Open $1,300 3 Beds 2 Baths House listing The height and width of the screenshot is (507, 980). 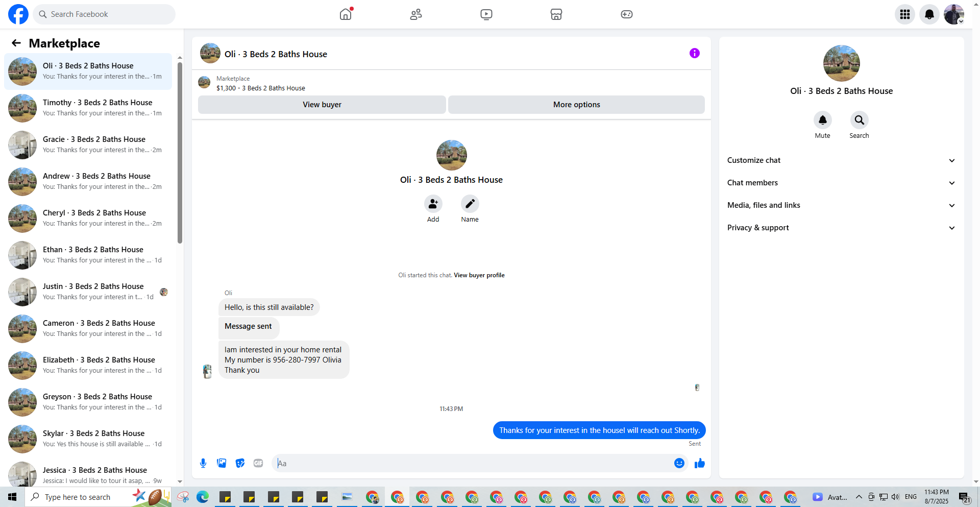261,88
